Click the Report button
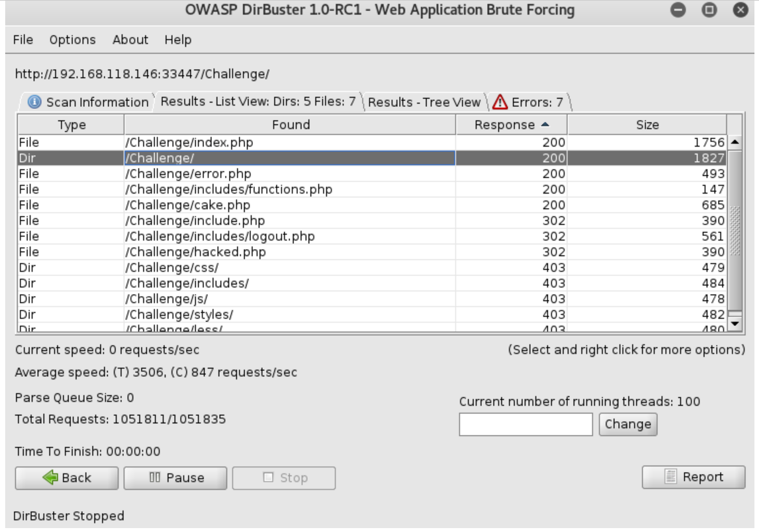Viewport: 759px width, 532px height. pos(694,477)
